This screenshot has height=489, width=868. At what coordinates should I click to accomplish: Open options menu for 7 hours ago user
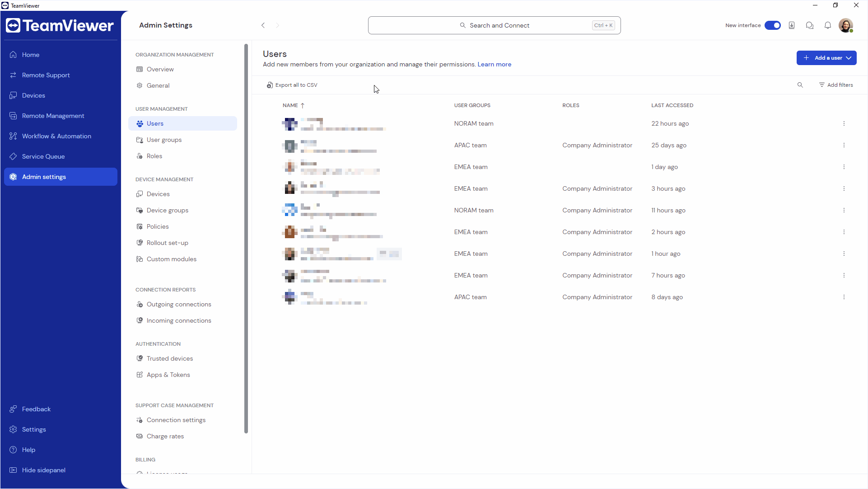tap(844, 275)
